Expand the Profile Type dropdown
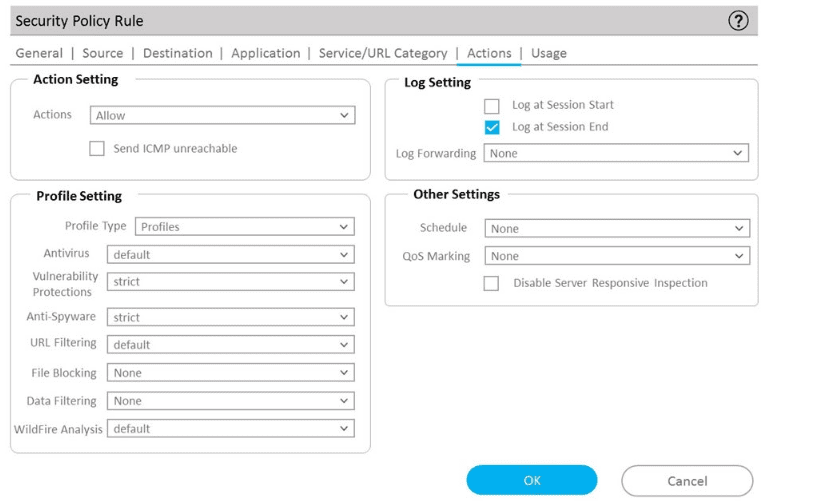Image resolution: width=816 pixels, height=501 pixels. click(244, 227)
